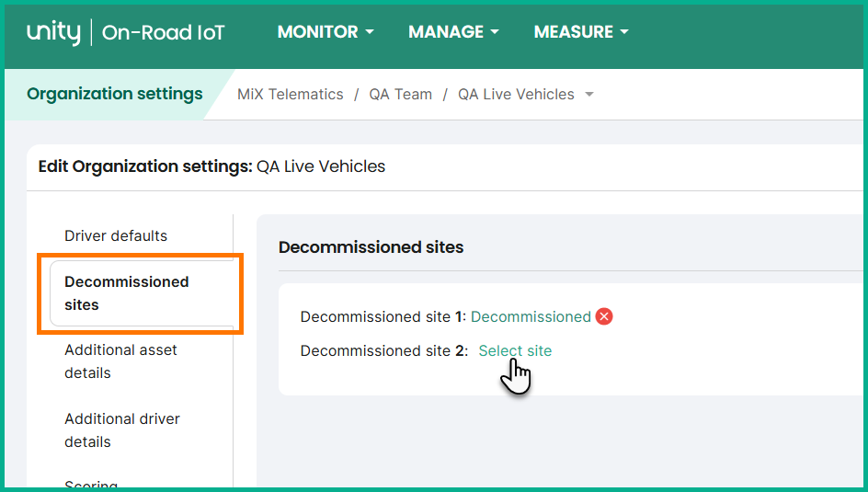Select the Decommissioned sites section

[142, 293]
